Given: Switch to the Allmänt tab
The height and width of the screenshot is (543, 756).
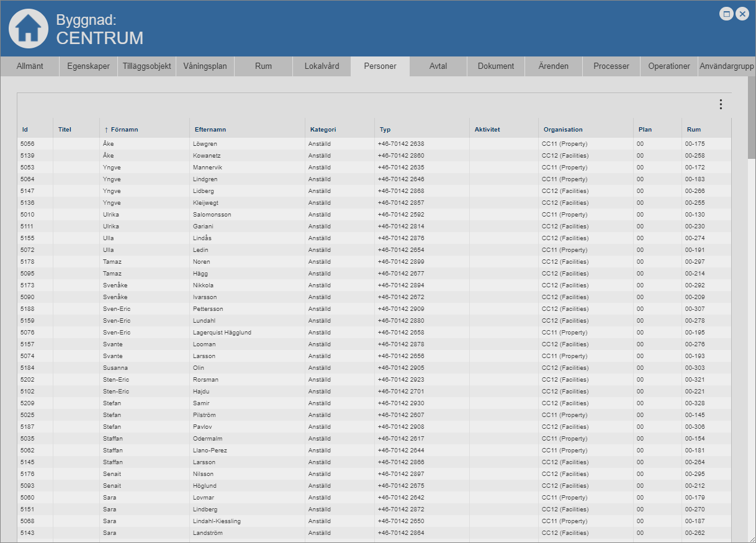Looking at the screenshot, I should (30, 66).
